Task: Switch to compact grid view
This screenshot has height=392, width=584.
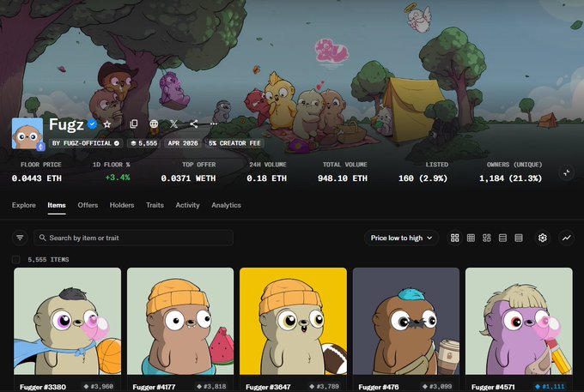Action: 471,238
